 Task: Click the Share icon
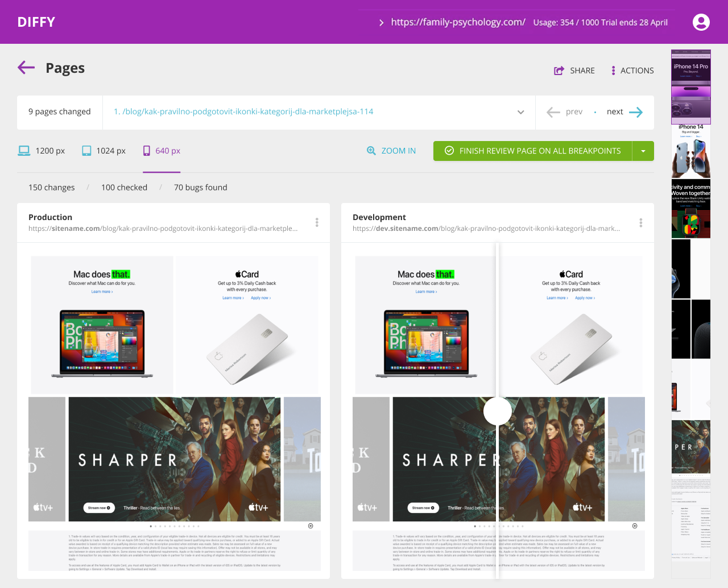tap(559, 71)
